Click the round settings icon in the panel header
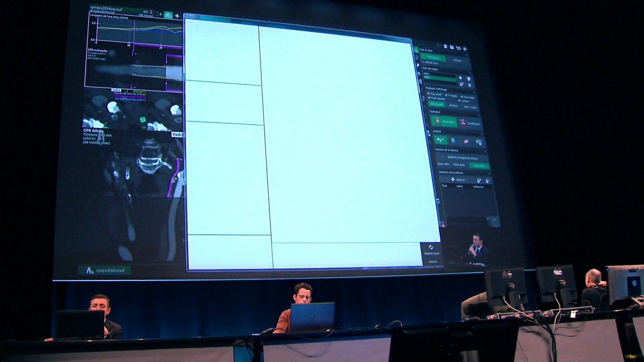Viewport: 644px width, 362px height. pos(465,49)
